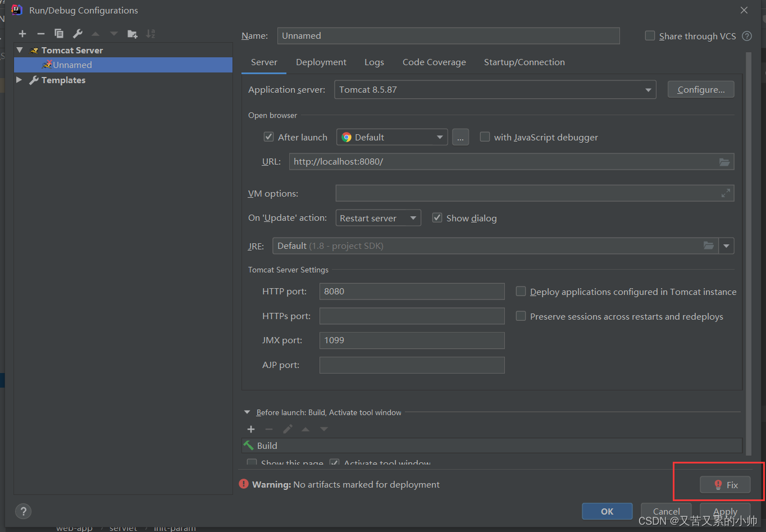Screen dimensions: 766x532
Task: Move Before launch task down
Action: [x=324, y=429]
